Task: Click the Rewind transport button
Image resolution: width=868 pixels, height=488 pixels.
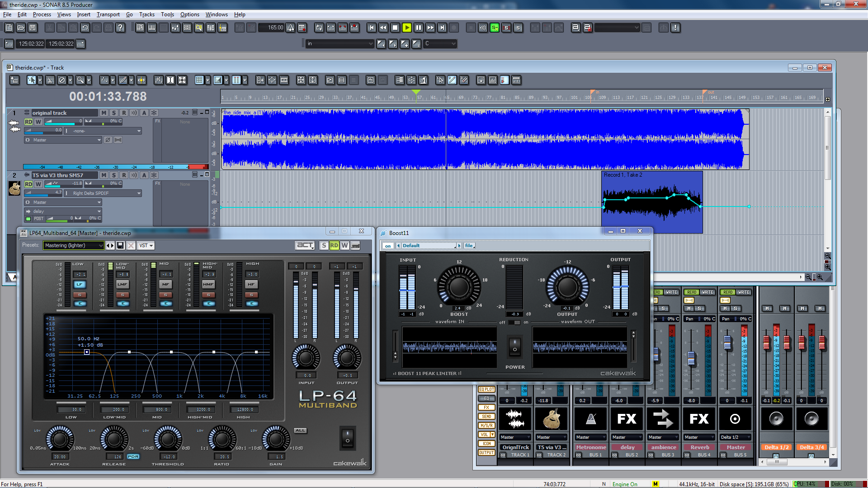Action: 383,28
